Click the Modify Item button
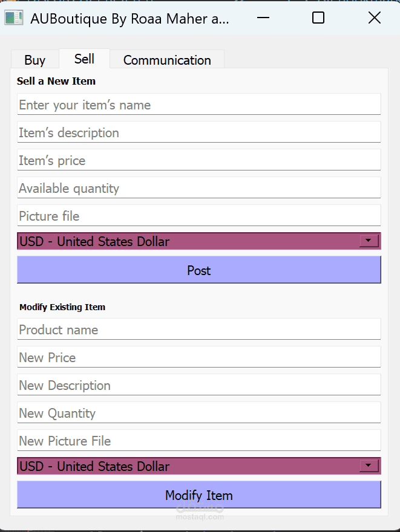The width and height of the screenshot is (400, 532). coord(198,495)
